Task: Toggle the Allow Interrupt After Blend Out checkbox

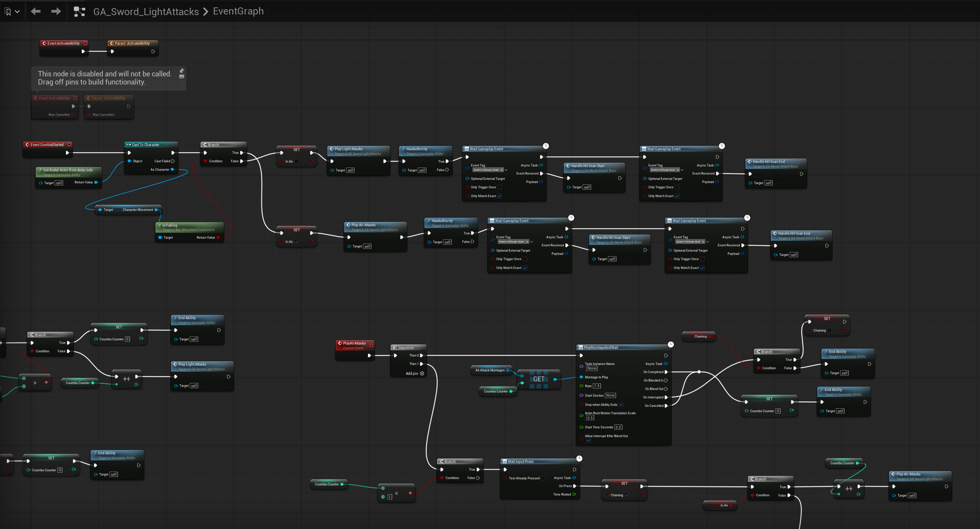Action: point(589,440)
